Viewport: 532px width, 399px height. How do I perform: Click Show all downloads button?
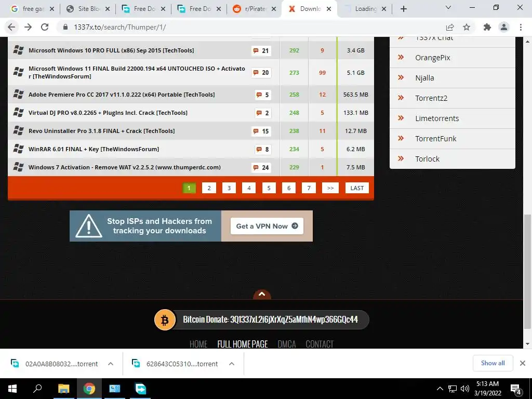493,363
